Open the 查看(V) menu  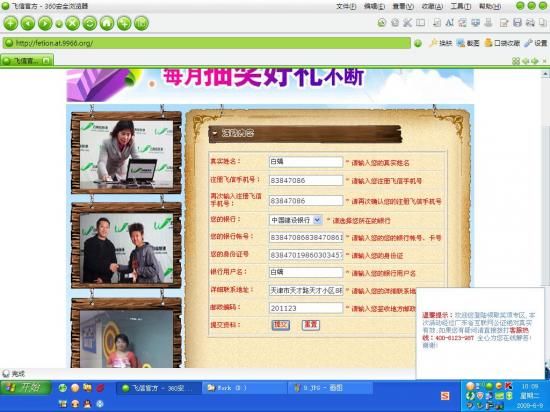pos(403,6)
